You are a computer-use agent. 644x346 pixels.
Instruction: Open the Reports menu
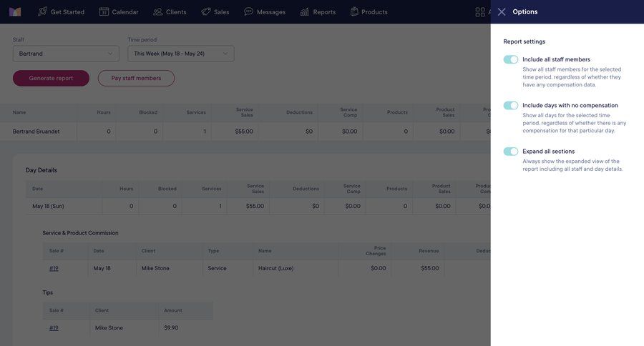[x=318, y=12]
